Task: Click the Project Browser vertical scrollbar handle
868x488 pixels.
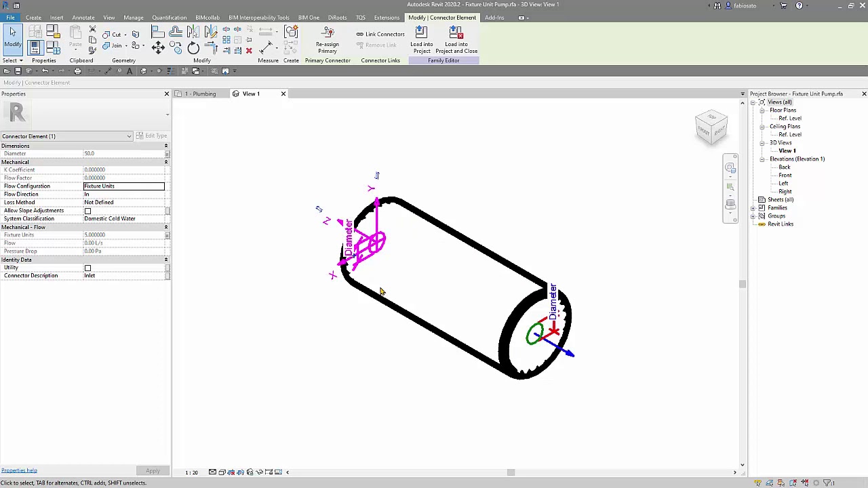Action: [x=742, y=284]
